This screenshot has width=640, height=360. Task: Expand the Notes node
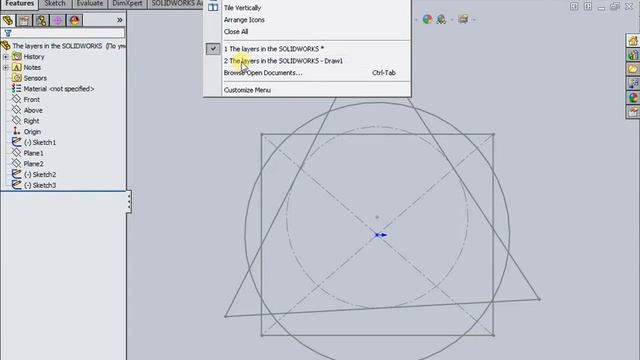[6, 67]
